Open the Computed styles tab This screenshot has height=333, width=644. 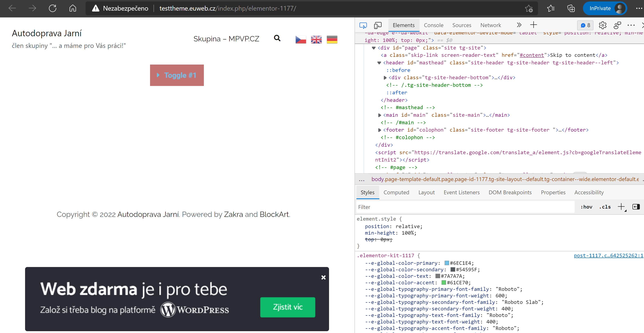pyautogui.click(x=396, y=192)
